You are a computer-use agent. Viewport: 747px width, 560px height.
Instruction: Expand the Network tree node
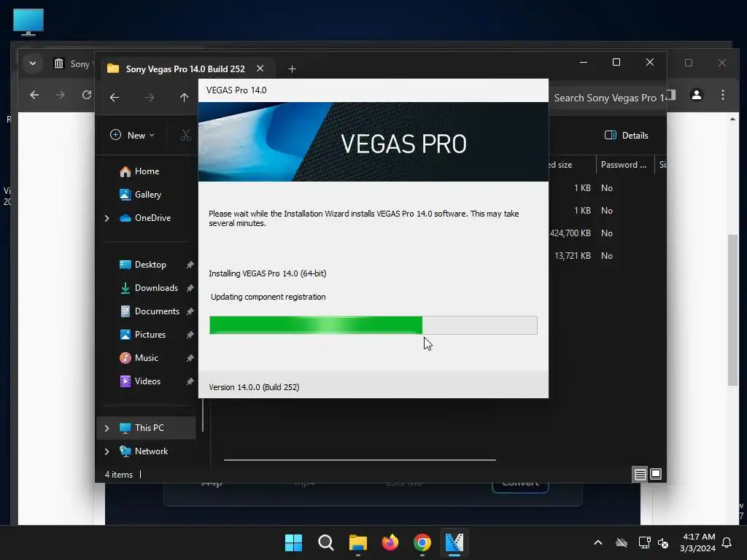[x=107, y=451]
